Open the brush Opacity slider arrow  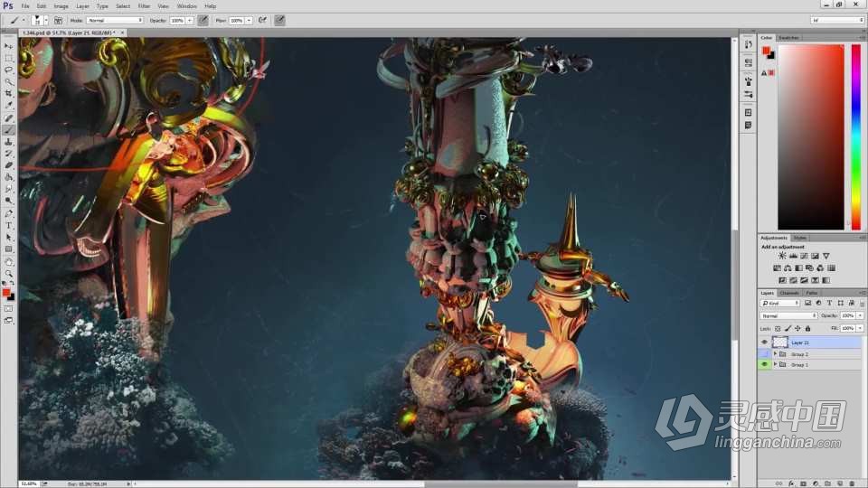(190, 20)
